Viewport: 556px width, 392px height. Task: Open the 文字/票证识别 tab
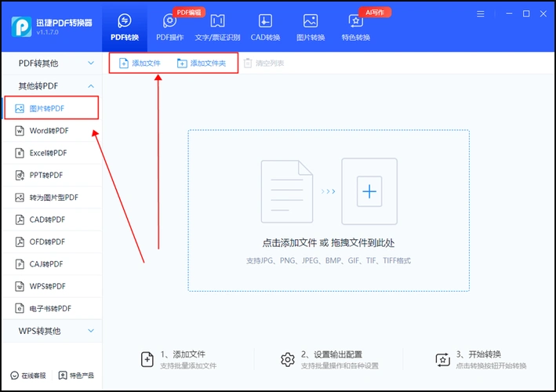(217, 27)
